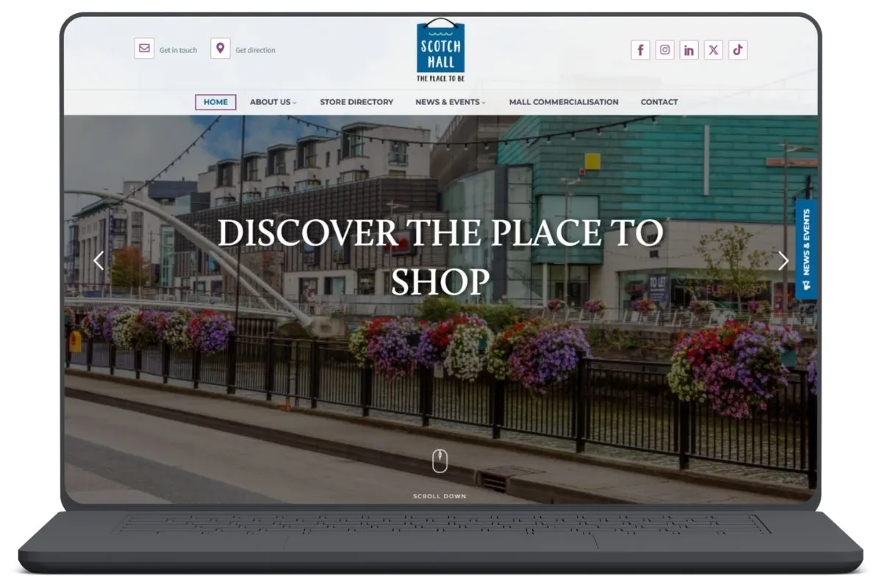Click the mouse scroll-down icon
This screenshot has width=882, height=588.
(x=440, y=461)
